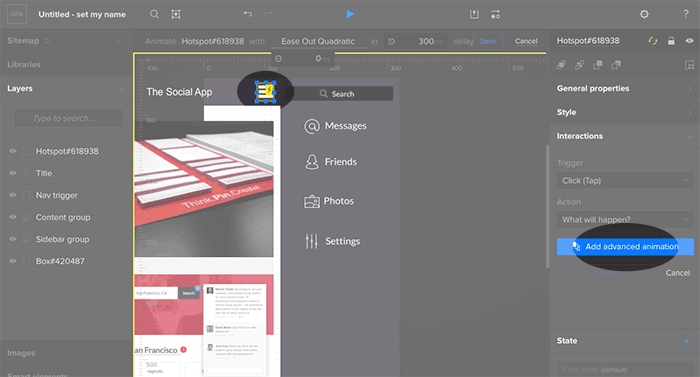Hide the Content group layer
The image size is (700, 377).
tap(12, 217)
